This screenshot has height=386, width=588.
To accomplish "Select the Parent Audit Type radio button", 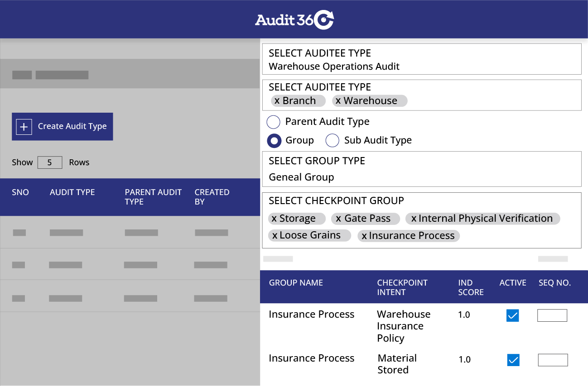I will (x=273, y=122).
